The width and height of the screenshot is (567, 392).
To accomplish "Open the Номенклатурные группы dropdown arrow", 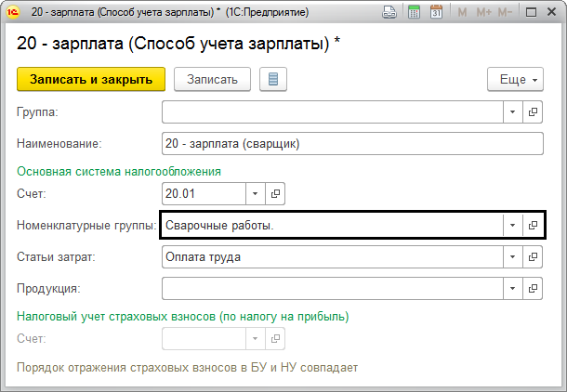I will [x=513, y=225].
